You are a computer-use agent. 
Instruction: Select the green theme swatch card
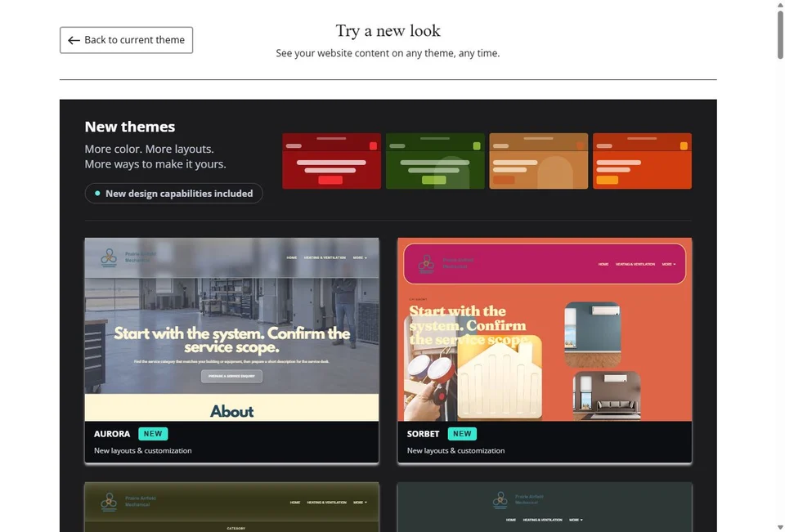435,161
